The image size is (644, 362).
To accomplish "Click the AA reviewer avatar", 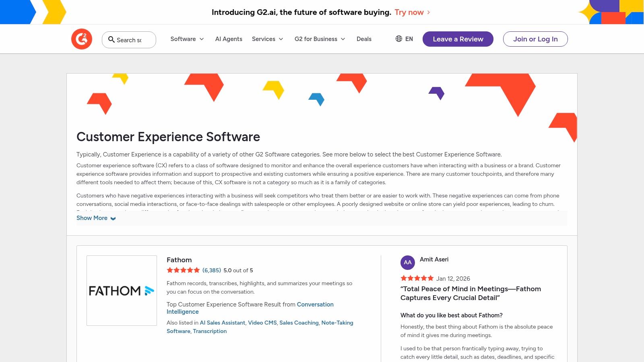I will click(x=408, y=263).
